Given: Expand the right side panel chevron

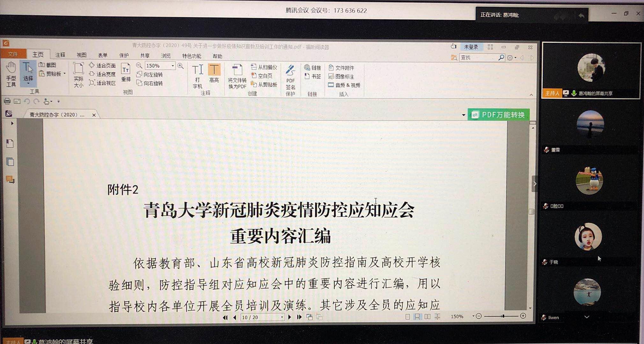Looking at the screenshot, I should tap(535, 184).
